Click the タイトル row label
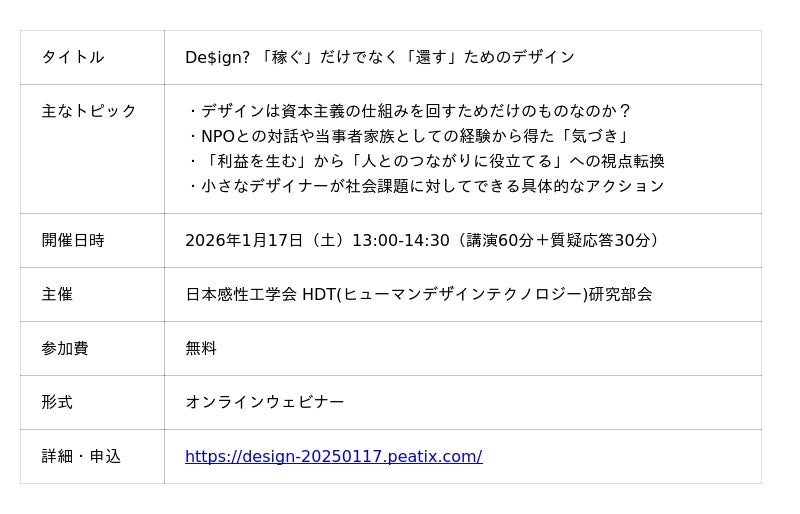The image size is (800, 514). coord(72,57)
